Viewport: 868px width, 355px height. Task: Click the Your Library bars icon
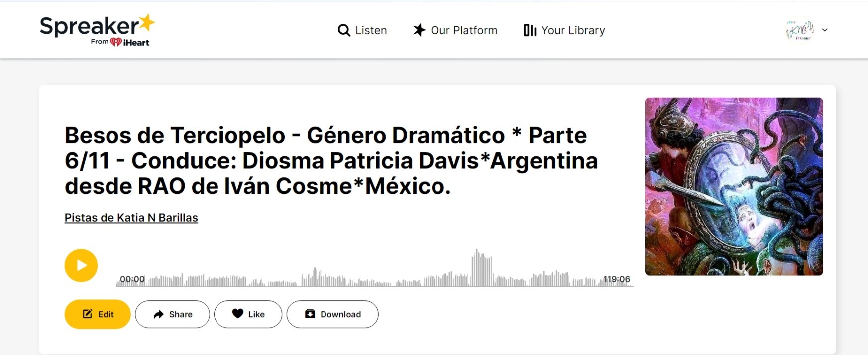530,30
